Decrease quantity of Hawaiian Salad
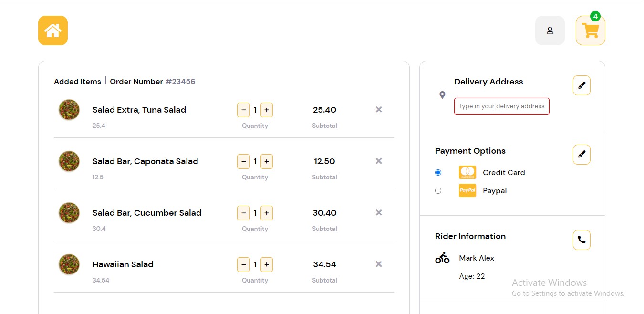 pos(243,265)
